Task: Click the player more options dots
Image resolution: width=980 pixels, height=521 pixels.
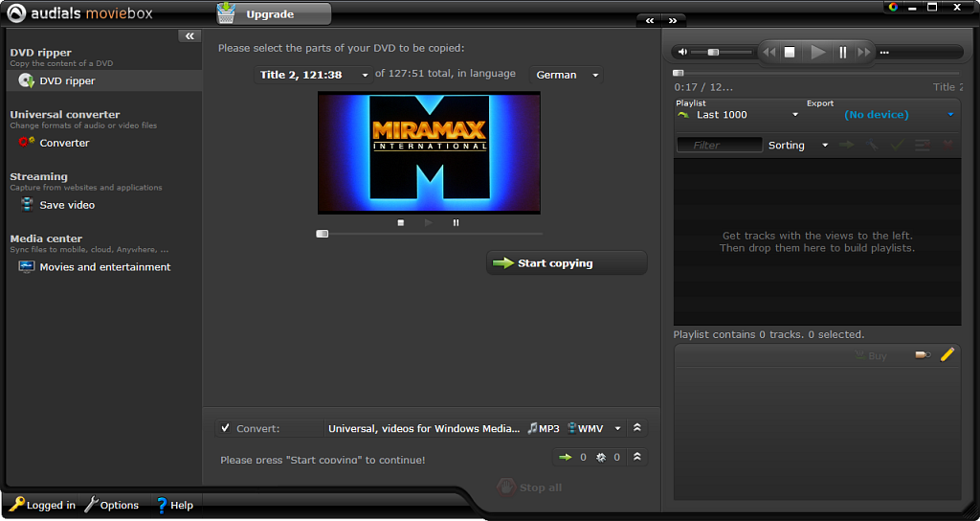Action: click(884, 53)
